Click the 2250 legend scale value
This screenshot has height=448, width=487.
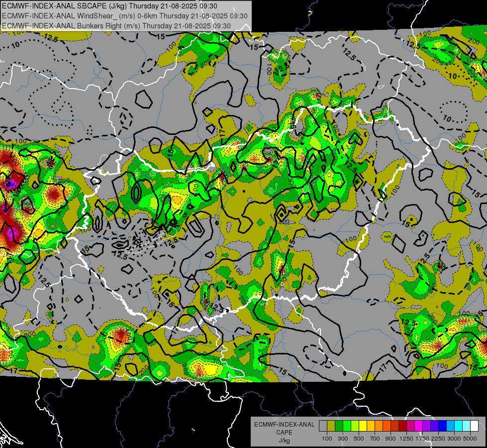pyautogui.click(x=438, y=439)
